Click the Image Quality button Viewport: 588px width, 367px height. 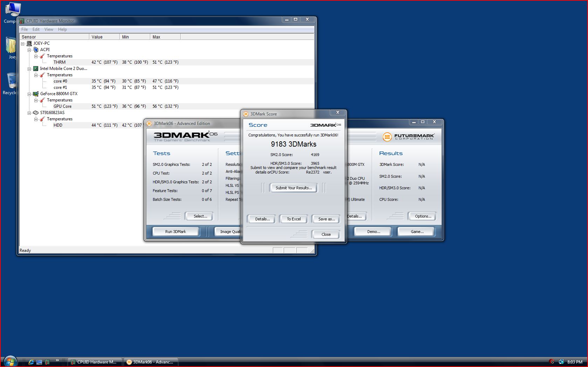point(228,232)
